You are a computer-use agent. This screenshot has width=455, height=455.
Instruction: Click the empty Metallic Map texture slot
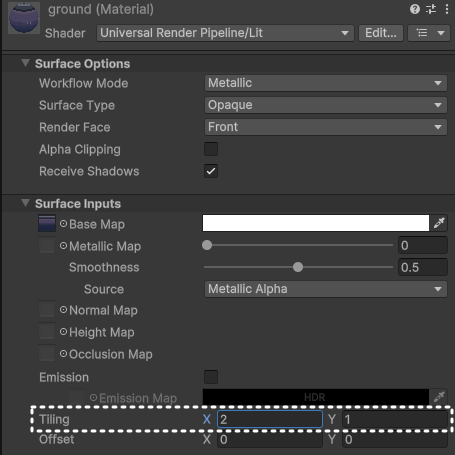(x=47, y=245)
